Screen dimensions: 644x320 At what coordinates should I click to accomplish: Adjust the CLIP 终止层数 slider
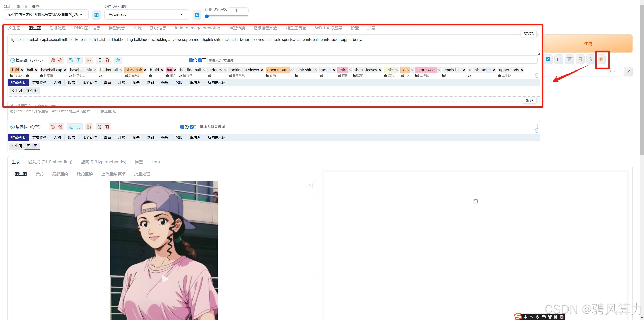point(207,16)
